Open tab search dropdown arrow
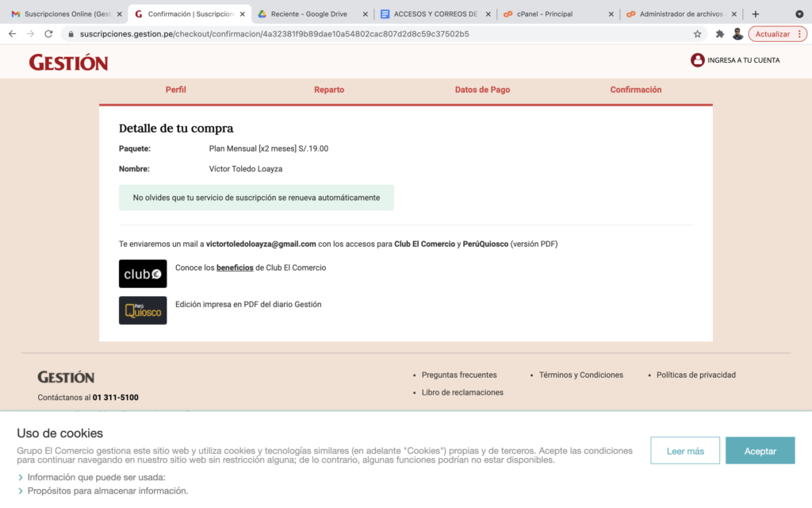 799,14
